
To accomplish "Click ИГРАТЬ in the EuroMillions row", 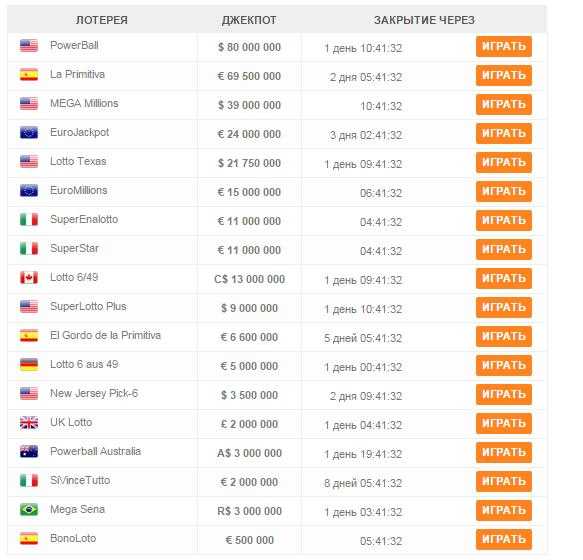I will [504, 192].
